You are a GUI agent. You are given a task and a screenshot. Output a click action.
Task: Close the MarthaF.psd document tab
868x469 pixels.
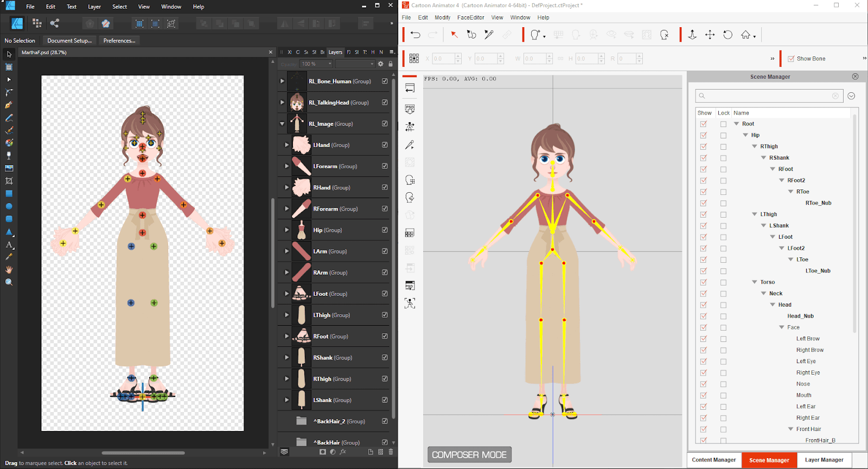coord(271,52)
